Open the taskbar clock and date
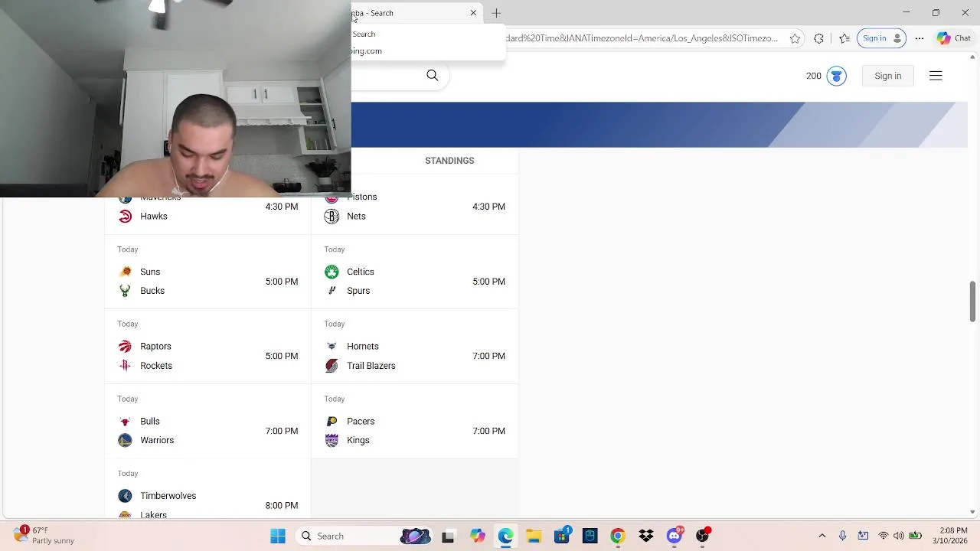This screenshot has height=551, width=980. 950,536
